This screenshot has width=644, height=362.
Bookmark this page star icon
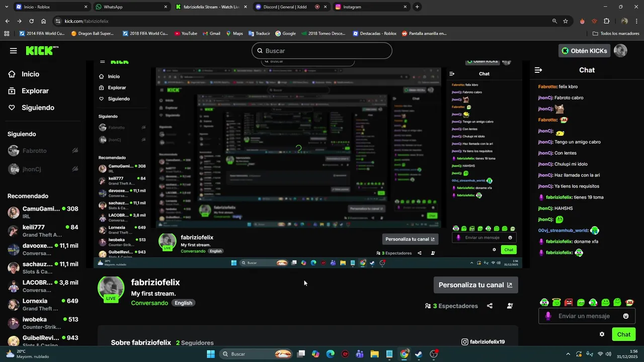point(566,21)
